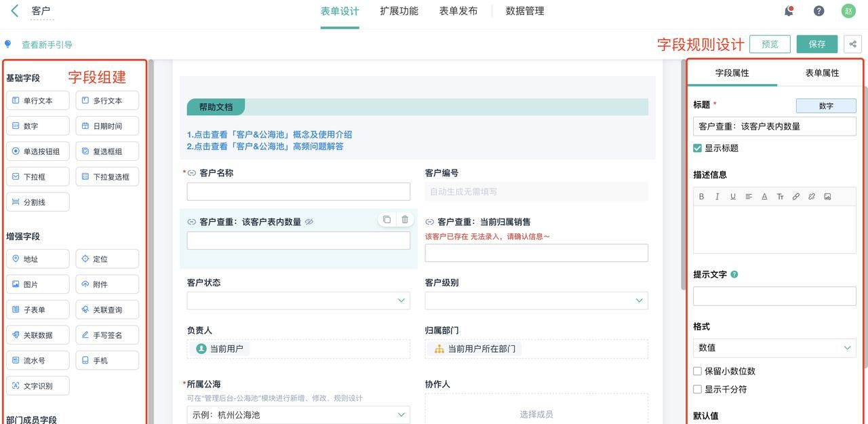Switch to the 表单属性 tab
Viewport: 868px width, 424px height.
point(821,72)
